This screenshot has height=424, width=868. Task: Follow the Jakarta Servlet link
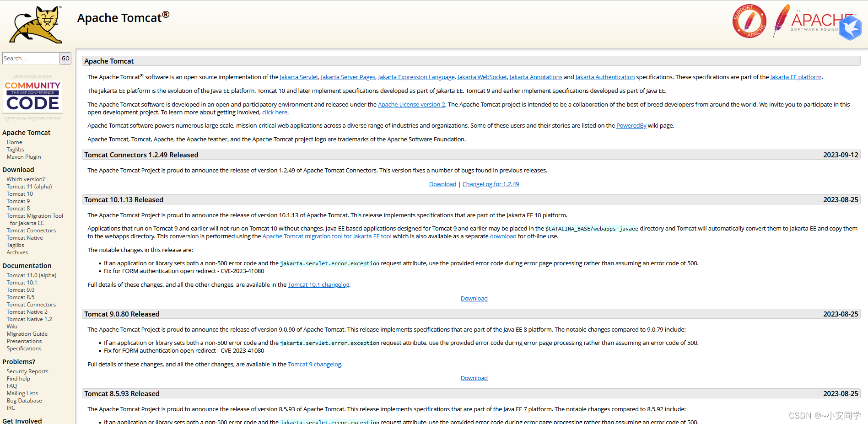pyautogui.click(x=299, y=77)
